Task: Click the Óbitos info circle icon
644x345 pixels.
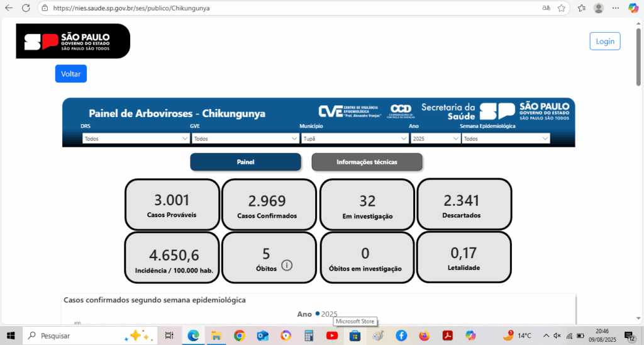Action: click(x=287, y=265)
